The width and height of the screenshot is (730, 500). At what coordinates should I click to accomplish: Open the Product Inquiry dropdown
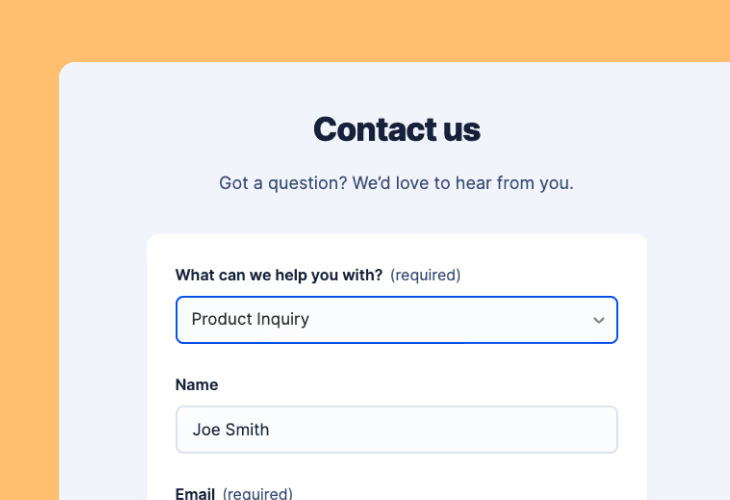(x=397, y=320)
